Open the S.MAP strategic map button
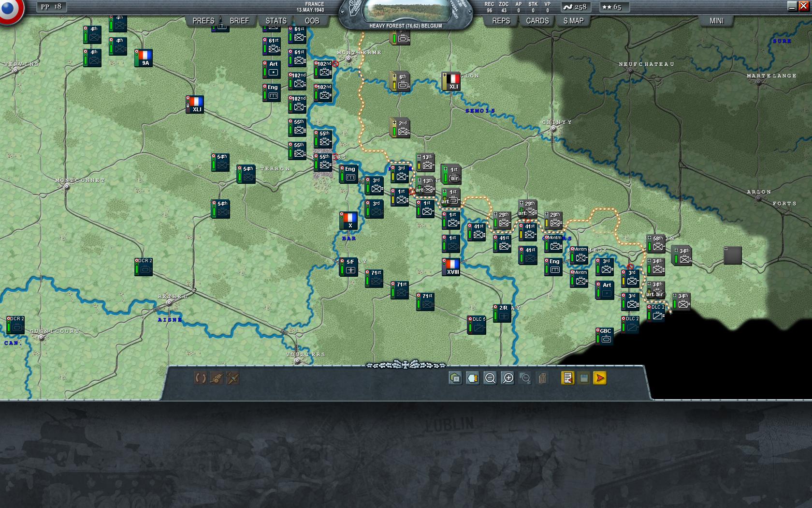Image resolution: width=812 pixels, height=508 pixels. coord(573,21)
